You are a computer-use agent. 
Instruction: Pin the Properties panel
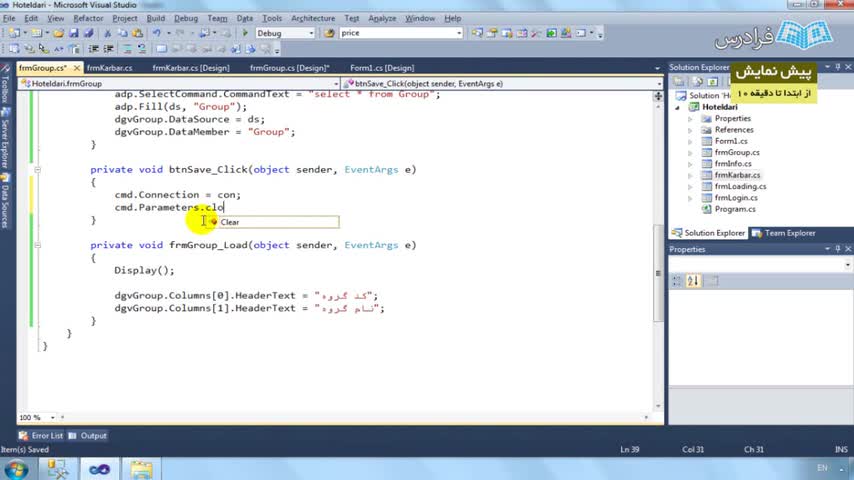[838, 249]
